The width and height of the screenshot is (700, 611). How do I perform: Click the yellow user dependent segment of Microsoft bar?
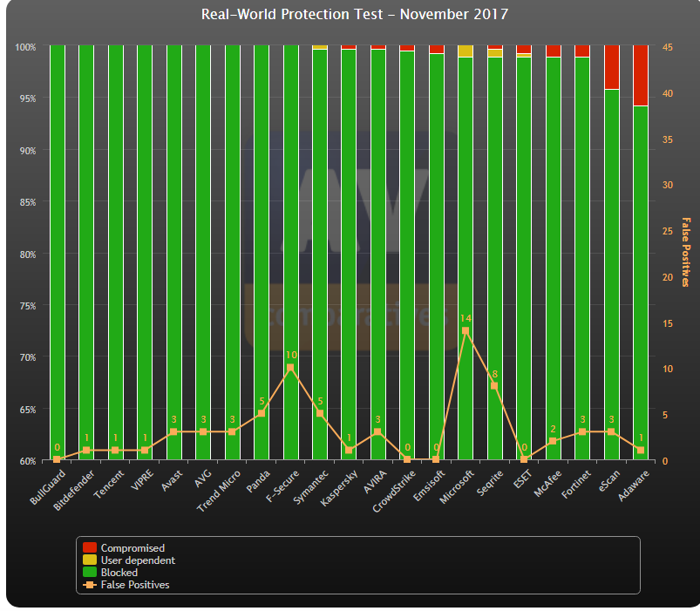tap(466, 51)
